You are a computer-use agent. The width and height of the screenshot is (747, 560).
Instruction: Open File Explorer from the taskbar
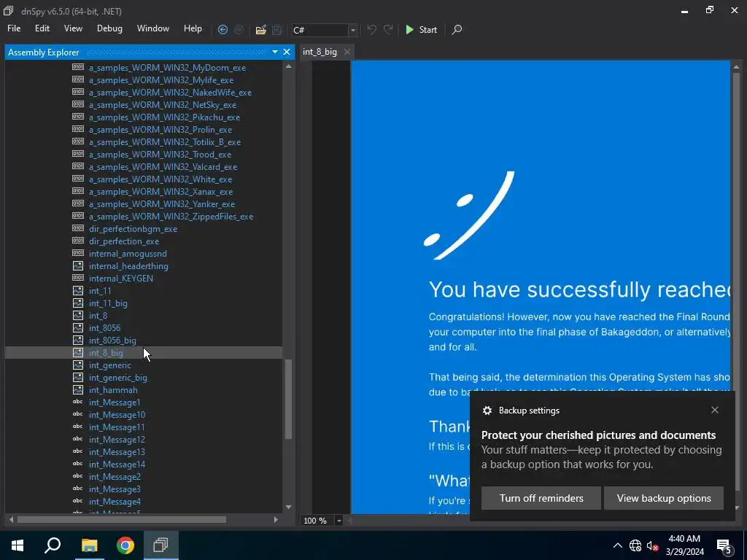pyautogui.click(x=89, y=545)
